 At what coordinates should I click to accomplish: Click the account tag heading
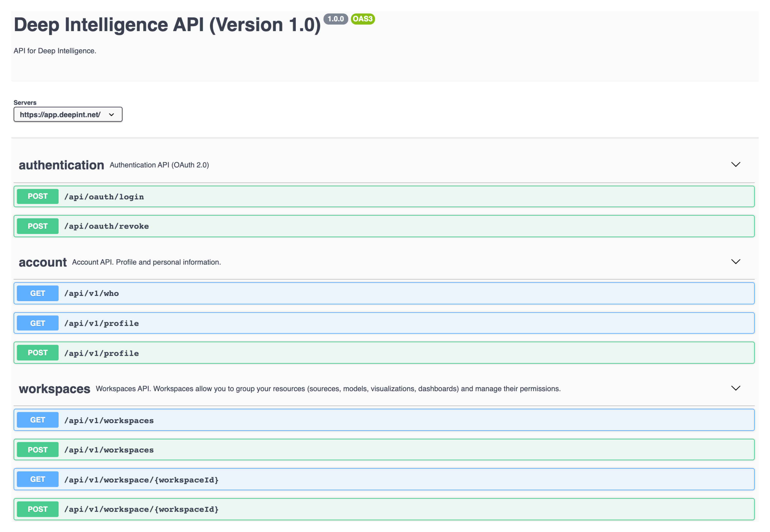[x=43, y=262]
